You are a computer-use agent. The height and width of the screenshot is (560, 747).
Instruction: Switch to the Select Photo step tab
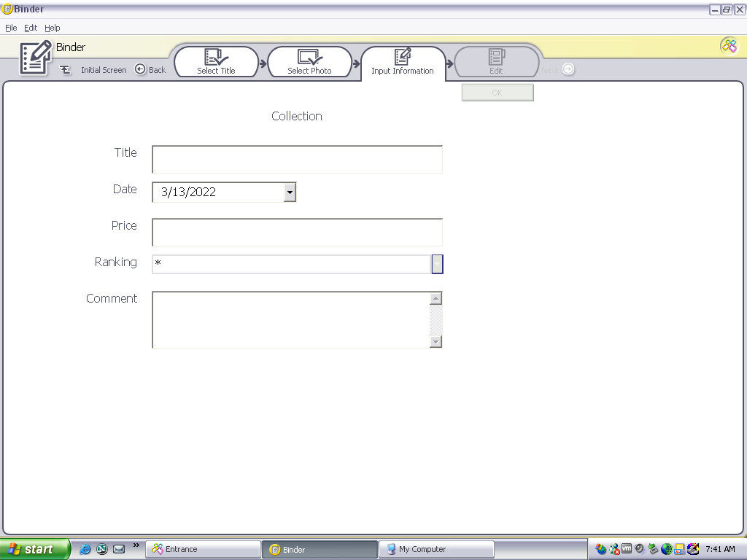click(x=309, y=62)
